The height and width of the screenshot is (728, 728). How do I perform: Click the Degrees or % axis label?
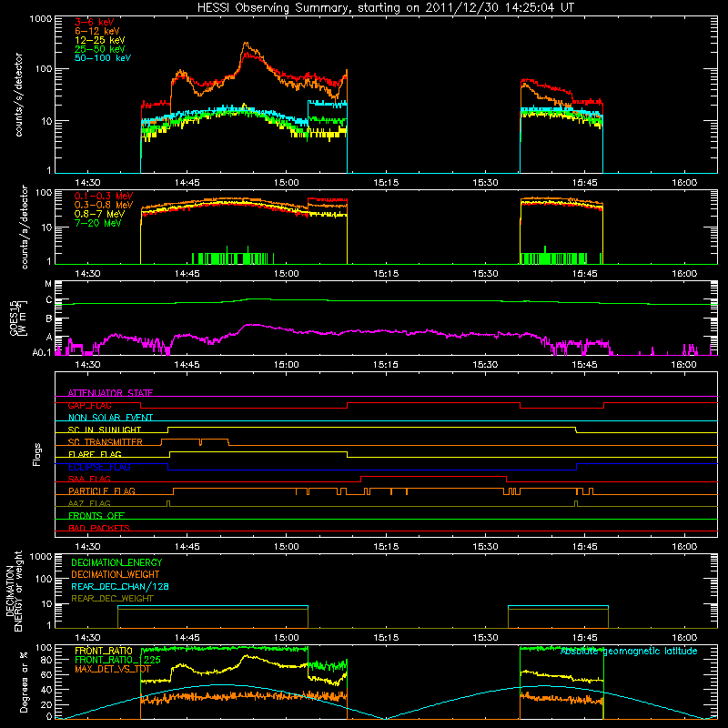[x=24, y=682]
